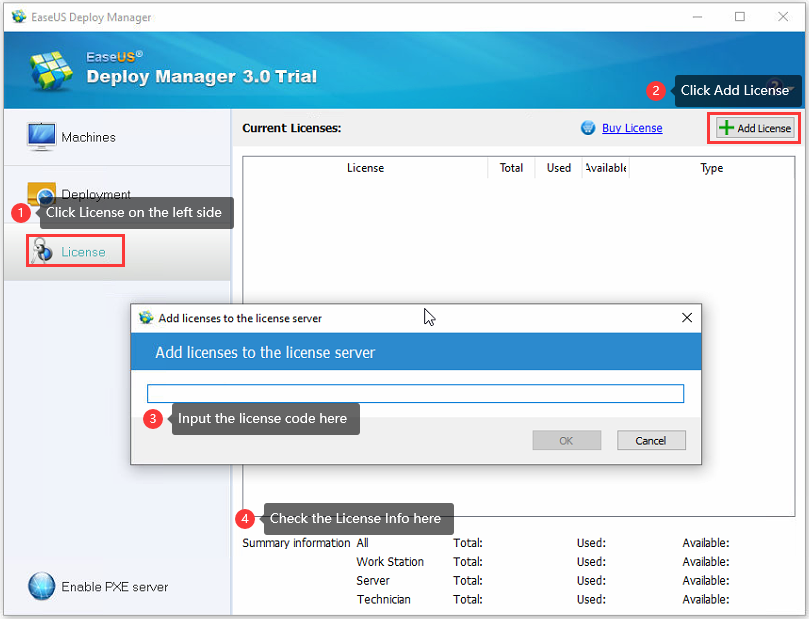This screenshot has height=619, width=809.
Task: Close the Add licenses dialog
Action: coord(687,318)
